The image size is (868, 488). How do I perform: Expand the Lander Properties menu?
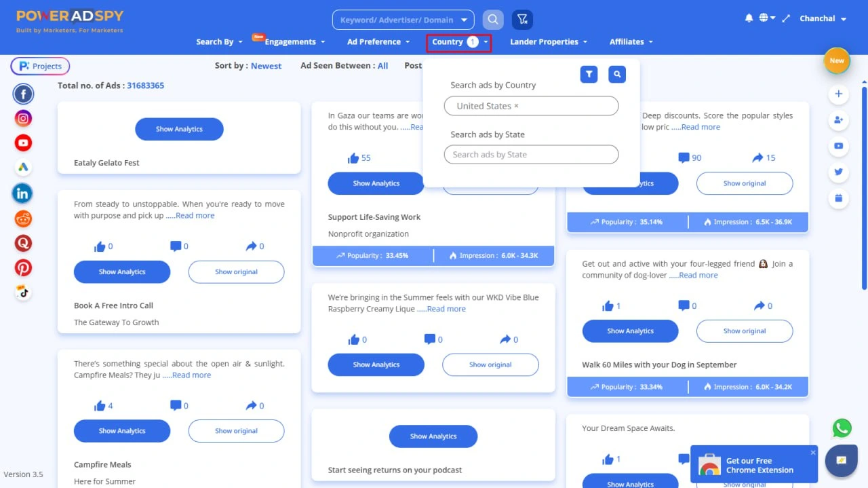click(549, 42)
